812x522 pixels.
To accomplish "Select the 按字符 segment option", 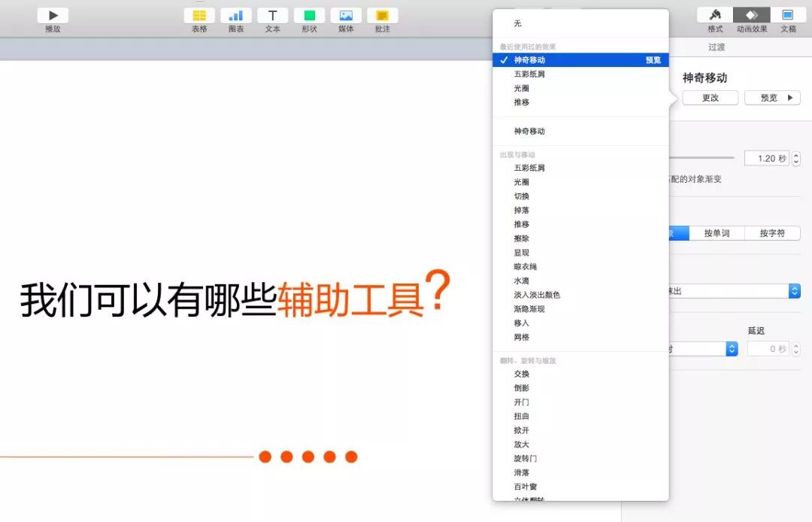I will pos(772,233).
